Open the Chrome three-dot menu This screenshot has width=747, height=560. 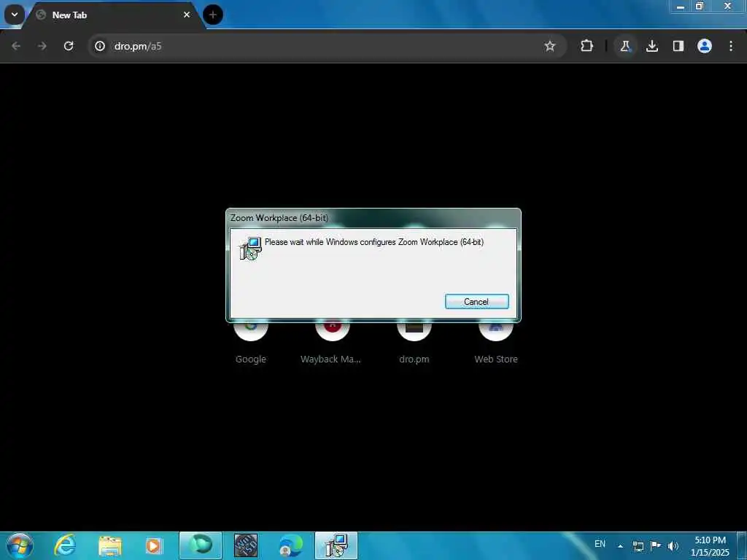point(730,46)
